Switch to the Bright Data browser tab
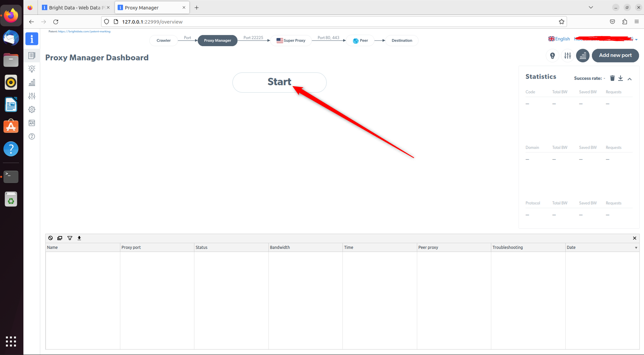Screen dimensions: 644x355 pos(74,8)
